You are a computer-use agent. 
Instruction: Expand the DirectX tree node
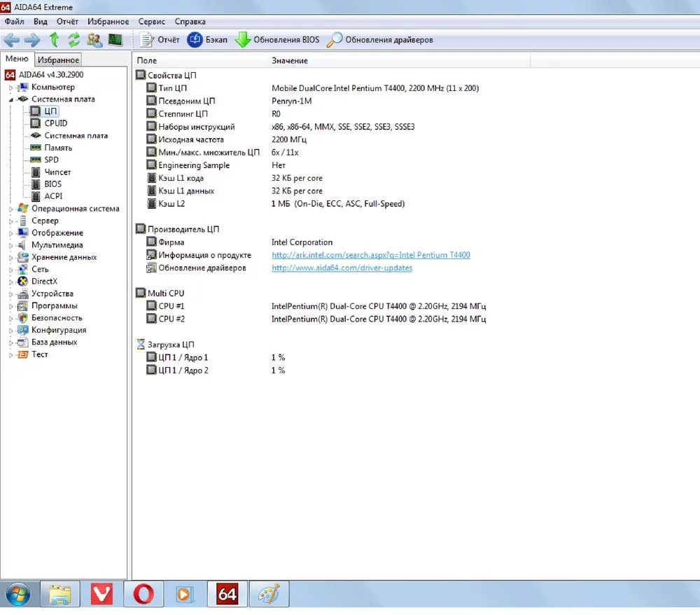(10, 282)
